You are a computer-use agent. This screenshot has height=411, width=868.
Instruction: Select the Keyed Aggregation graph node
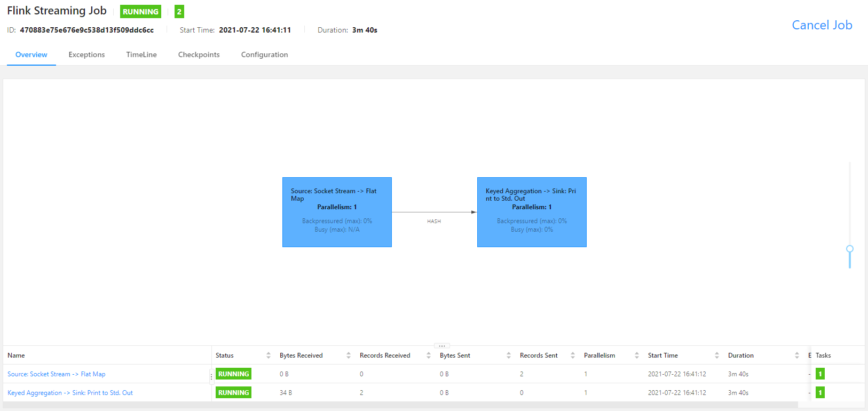click(532, 212)
